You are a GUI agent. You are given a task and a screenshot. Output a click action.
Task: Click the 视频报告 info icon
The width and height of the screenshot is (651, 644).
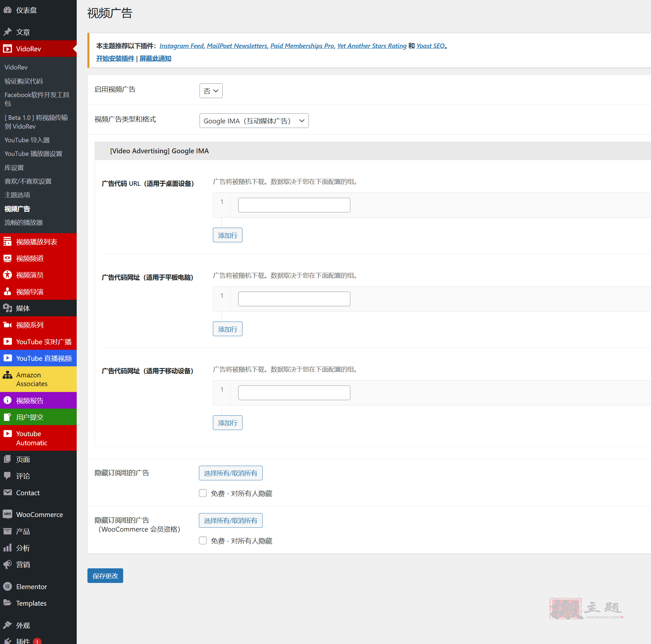(x=7, y=400)
